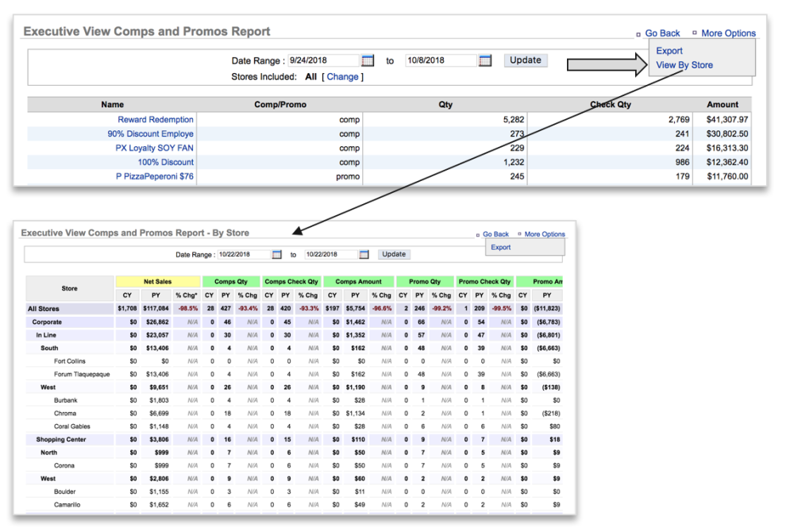Screen dimensions: 794x532
Task: Click the start date calendar icon in By Store report
Action: pyautogui.click(x=277, y=255)
